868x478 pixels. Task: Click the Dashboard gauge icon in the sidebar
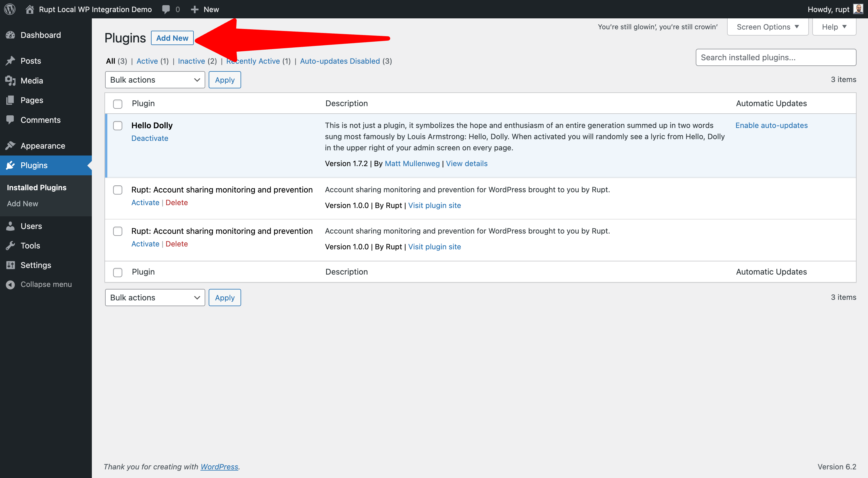pos(10,35)
